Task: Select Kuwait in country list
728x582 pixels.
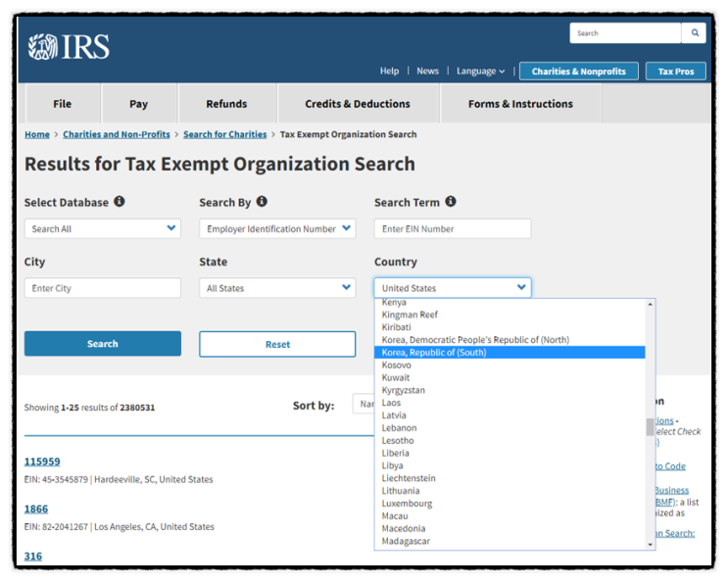Action: (x=510, y=377)
